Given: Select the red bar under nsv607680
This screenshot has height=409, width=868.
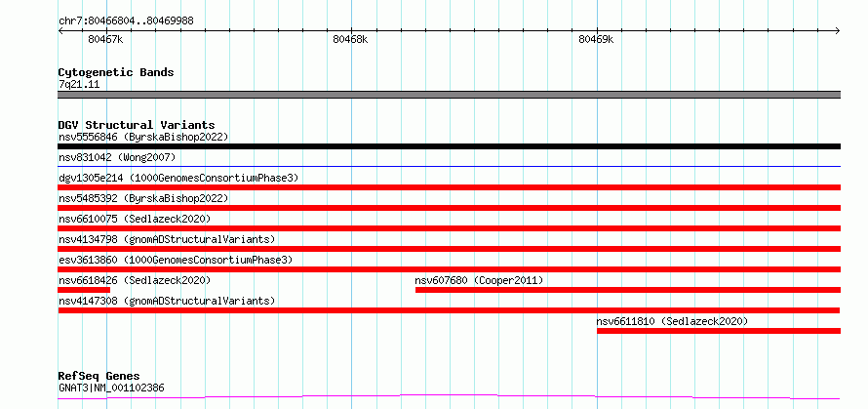Looking at the screenshot, I should click(x=628, y=290).
